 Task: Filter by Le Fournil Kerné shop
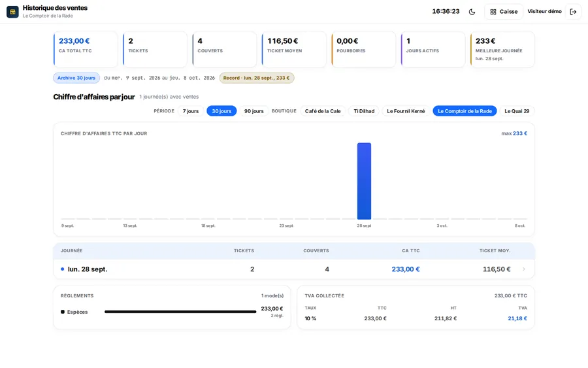pos(406,111)
